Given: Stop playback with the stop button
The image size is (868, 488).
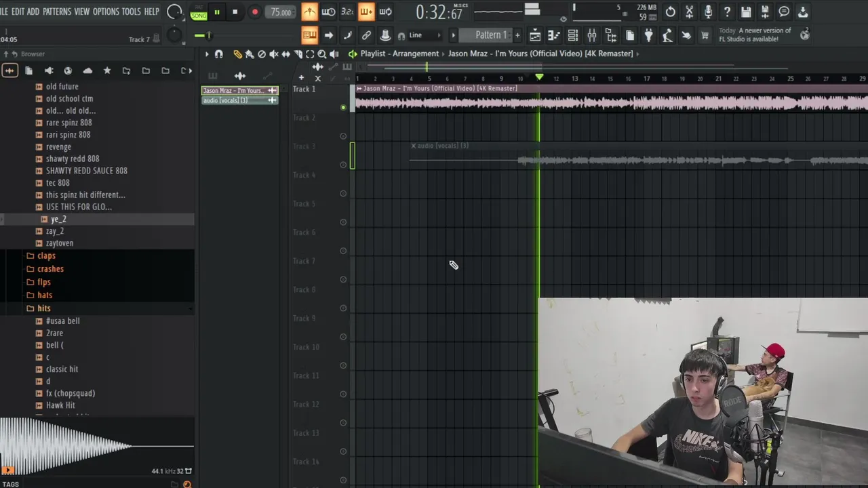Looking at the screenshot, I should [x=235, y=12].
